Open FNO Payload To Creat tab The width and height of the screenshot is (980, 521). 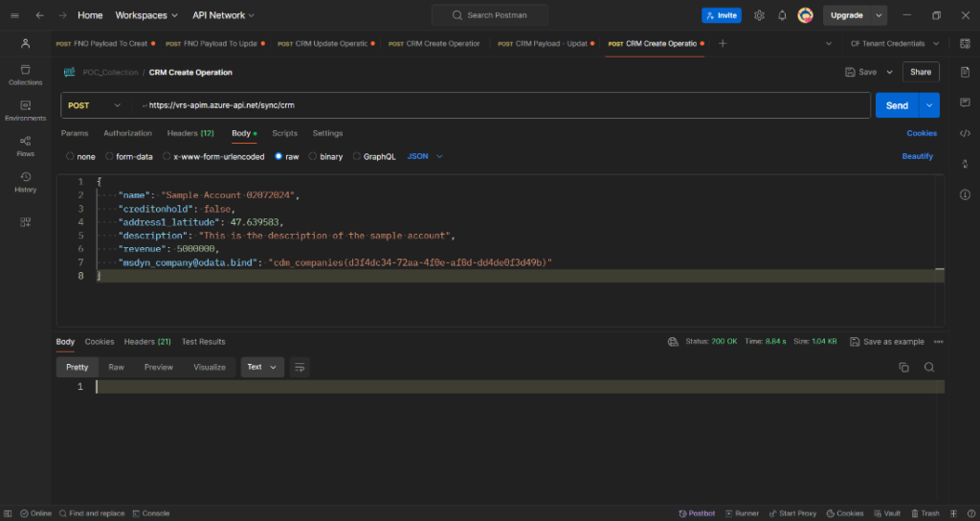coord(105,44)
